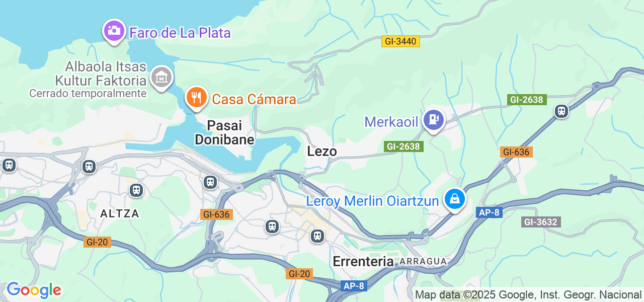Image resolution: width=644 pixels, height=302 pixels.
Task: Select the blue AP-8 road shield near Leroy Merlin
Action: 489,212
